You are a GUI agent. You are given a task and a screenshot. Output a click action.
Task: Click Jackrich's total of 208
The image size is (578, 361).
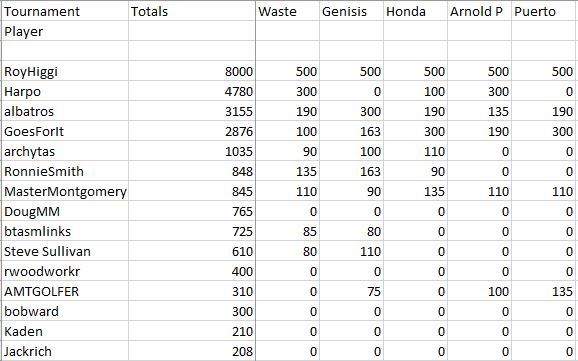[x=192, y=351]
